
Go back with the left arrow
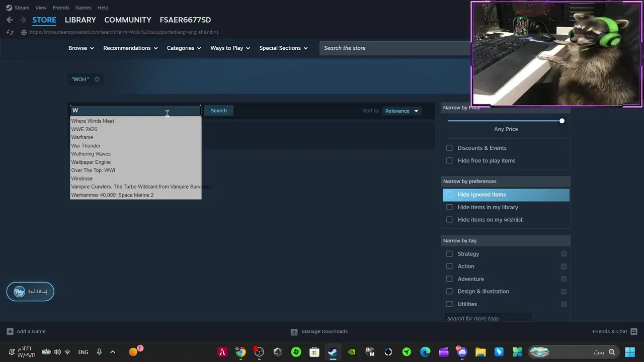point(10,20)
